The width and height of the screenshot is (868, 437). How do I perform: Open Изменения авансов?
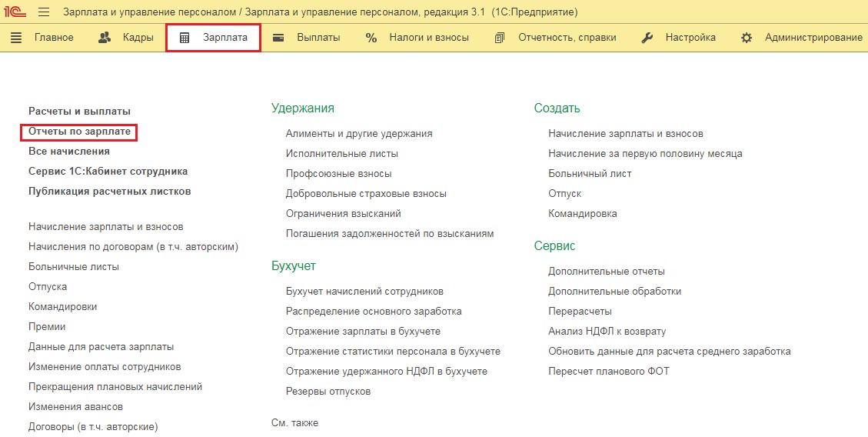[x=76, y=406]
